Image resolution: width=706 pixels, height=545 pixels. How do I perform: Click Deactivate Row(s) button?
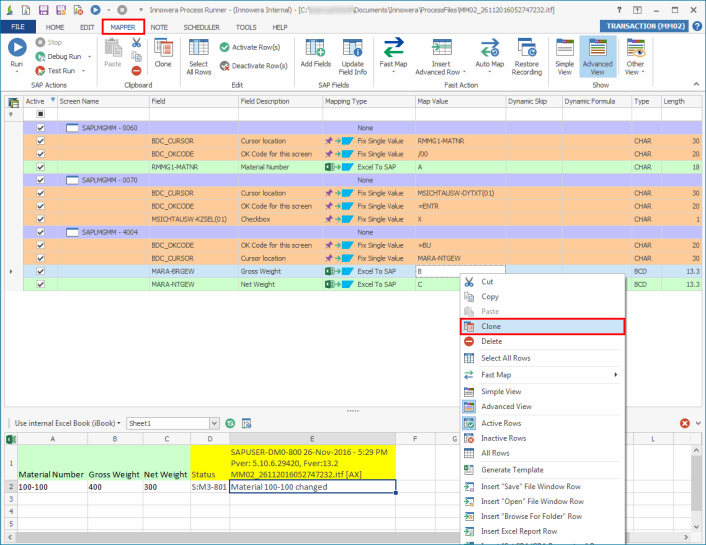point(255,65)
